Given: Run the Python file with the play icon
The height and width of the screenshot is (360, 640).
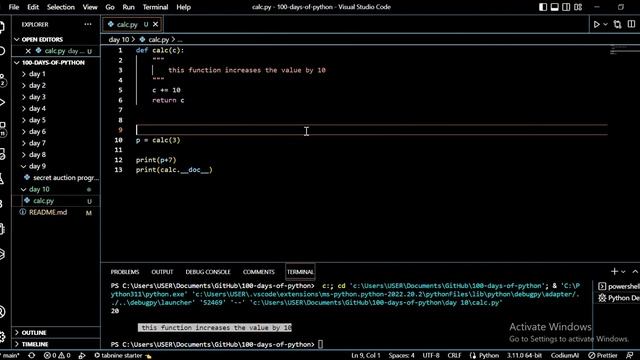Looking at the screenshot, I should tap(596, 24).
